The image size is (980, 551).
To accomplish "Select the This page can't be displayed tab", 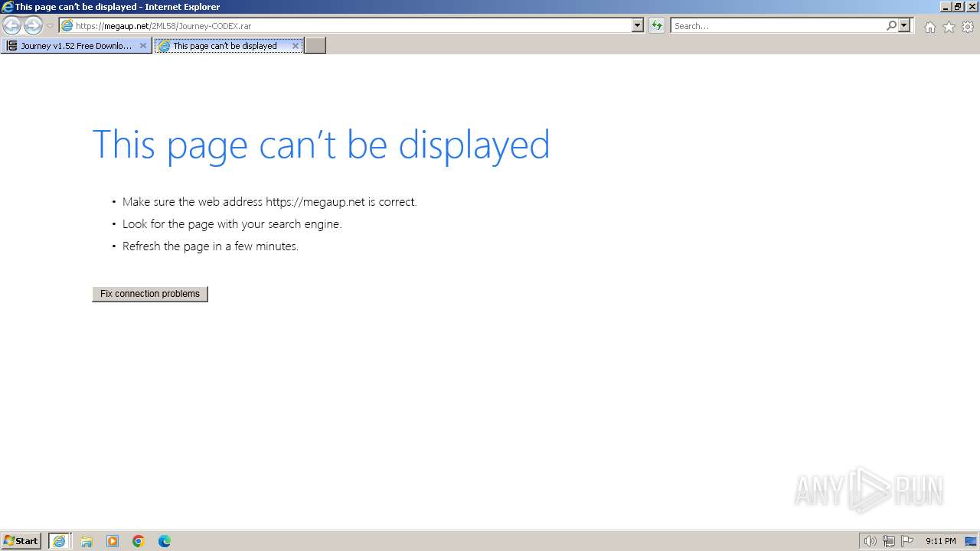I will tap(229, 46).
